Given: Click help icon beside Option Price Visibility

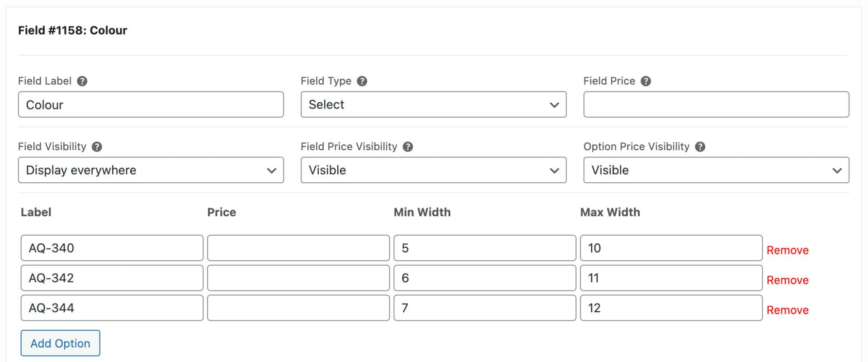Looking at the screenshot, I should tap(700, 147).
